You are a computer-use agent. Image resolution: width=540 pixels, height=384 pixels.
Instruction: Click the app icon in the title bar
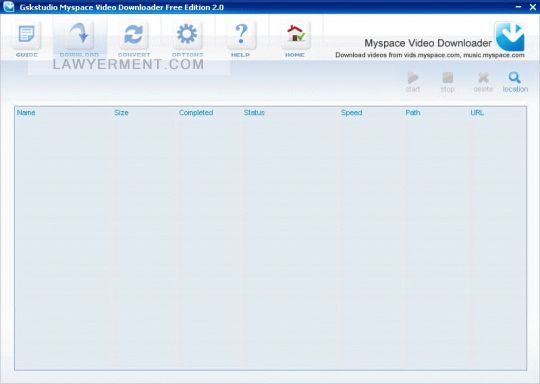tap(9, 7)
